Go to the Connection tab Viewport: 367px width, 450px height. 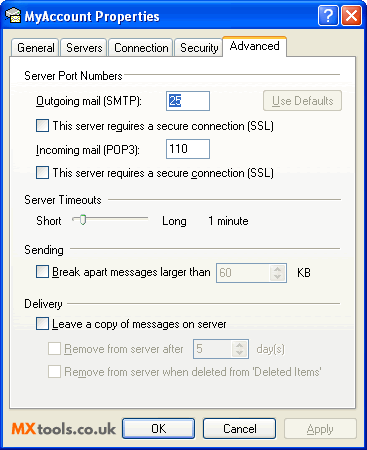pos(141,48)
